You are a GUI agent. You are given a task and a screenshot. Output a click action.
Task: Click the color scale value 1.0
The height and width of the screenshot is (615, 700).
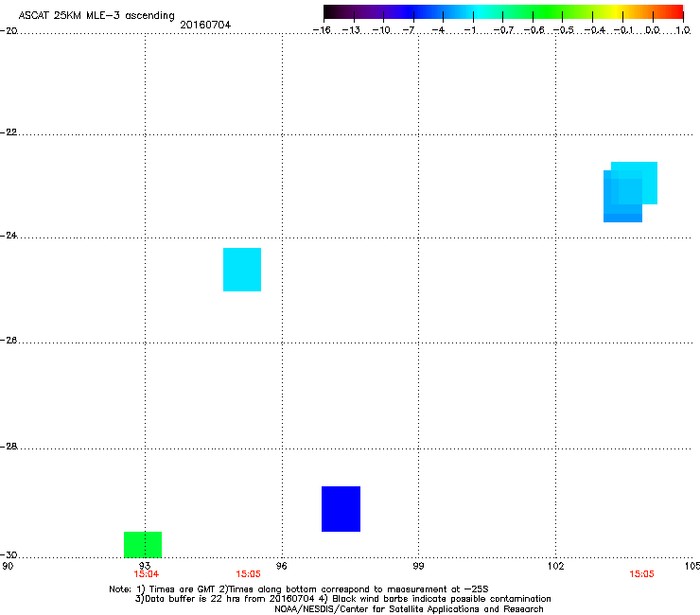pos(683,30)
